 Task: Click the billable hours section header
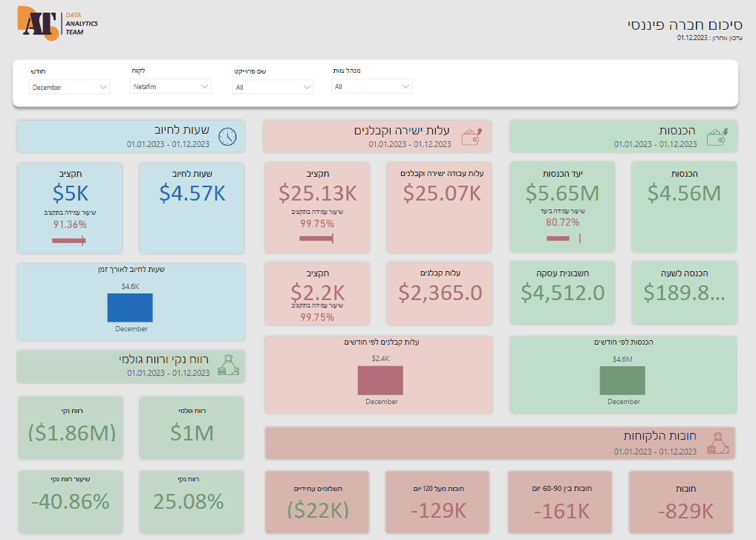click(x=131, y=137)
